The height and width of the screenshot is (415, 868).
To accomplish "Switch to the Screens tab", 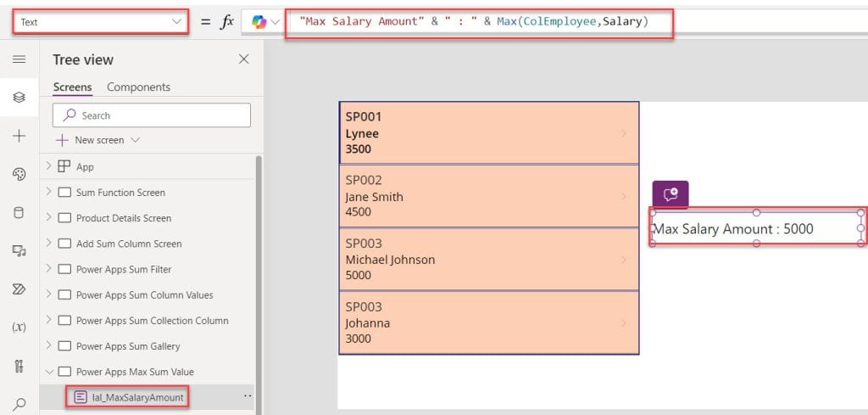I will pyautogui.click(x=73, y=87).
